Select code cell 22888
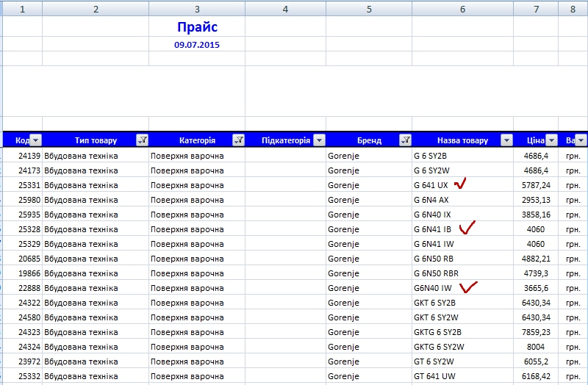The width and height of the screenshot is (588, 385). [x=23, y=288]
